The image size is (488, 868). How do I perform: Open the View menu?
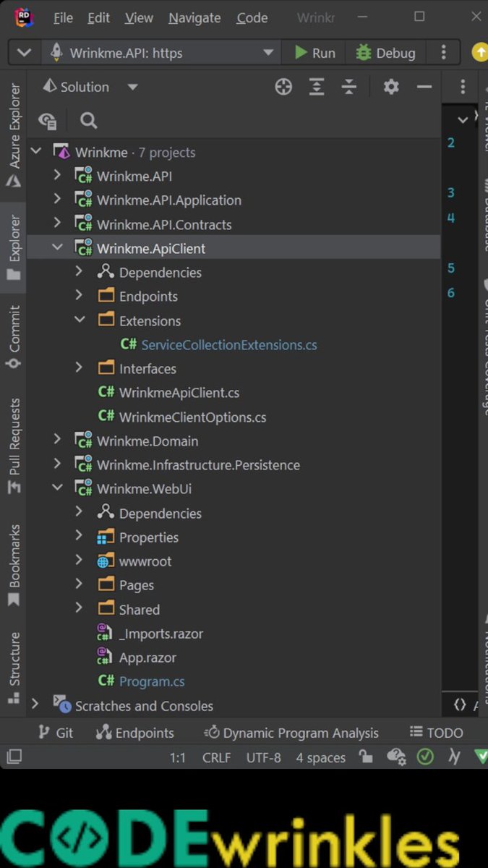(x=139, y=17)
